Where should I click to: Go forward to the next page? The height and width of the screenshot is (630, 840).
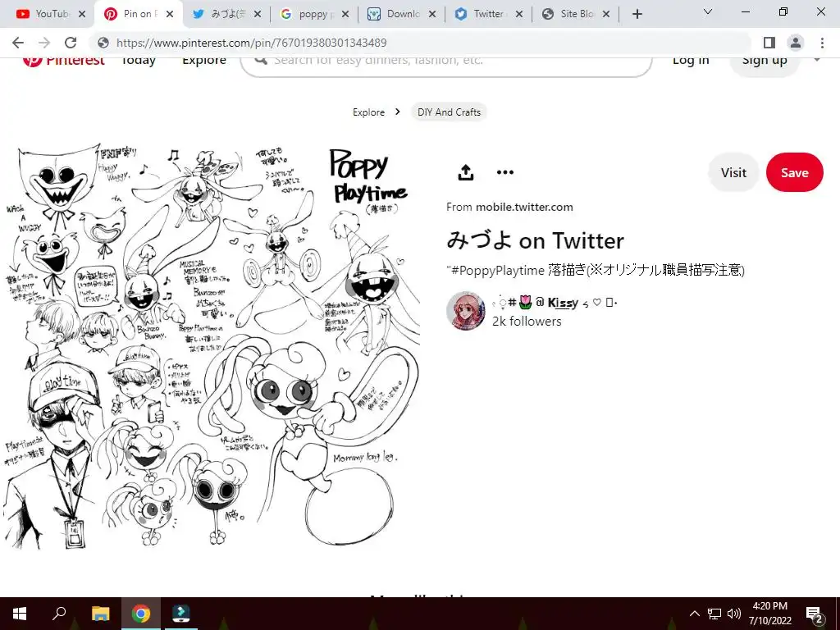click(44, 43)
